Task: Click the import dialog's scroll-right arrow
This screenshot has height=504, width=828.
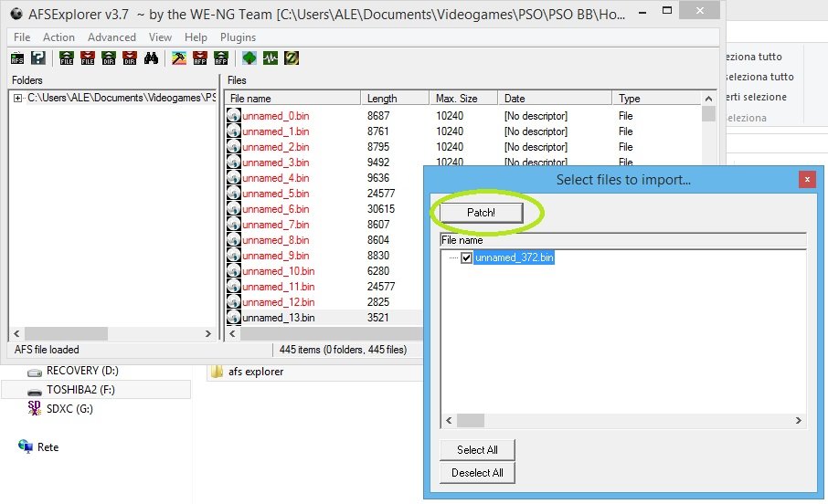Action: 799,420
